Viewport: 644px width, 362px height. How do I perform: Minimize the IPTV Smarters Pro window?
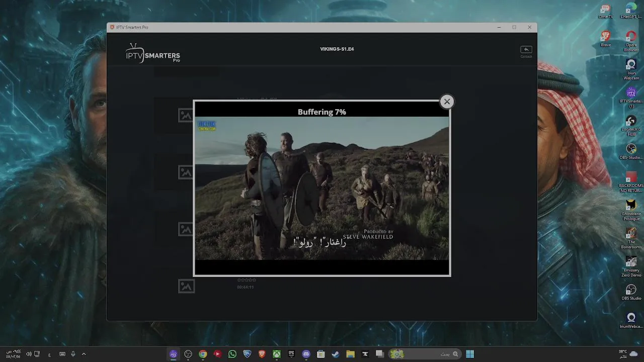pos(499,27)
